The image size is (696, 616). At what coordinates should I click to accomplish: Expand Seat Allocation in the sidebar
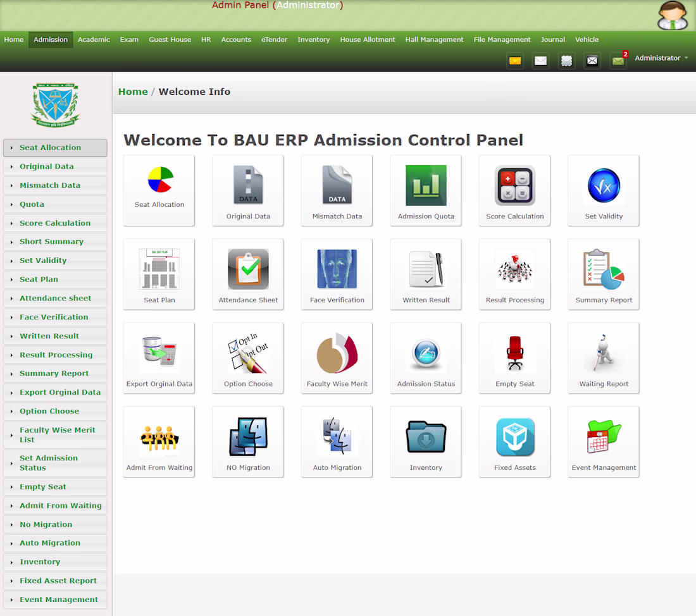[55, 147]
